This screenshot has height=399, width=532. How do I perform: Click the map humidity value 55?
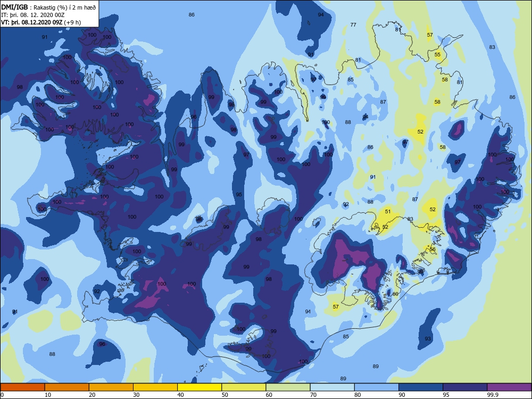[x=437, y=55]
